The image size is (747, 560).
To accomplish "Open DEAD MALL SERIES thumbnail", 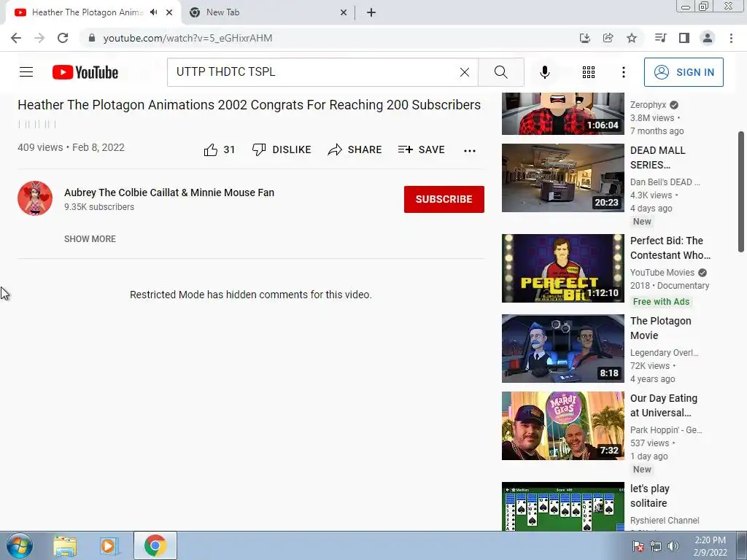I will [562, 178].
